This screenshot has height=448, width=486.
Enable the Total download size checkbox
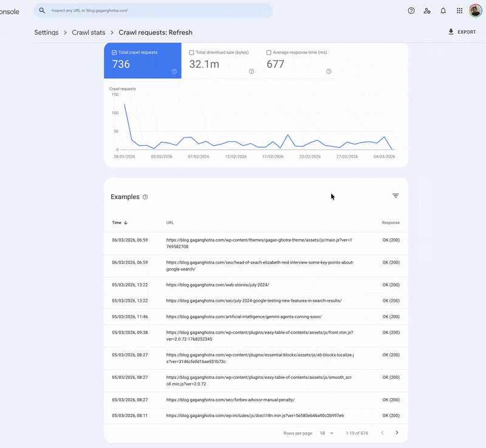point(191,52)
